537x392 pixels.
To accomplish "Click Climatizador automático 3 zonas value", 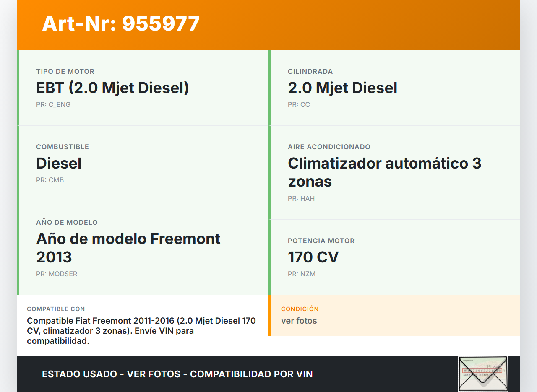I will click(384, 172).
